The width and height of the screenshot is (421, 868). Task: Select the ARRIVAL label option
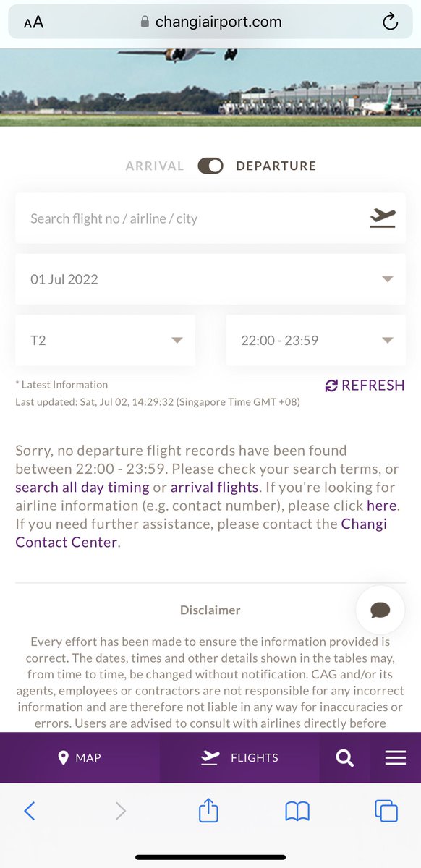(155, 166)
